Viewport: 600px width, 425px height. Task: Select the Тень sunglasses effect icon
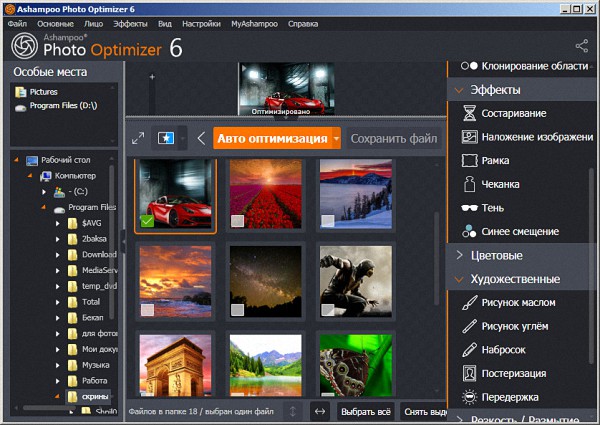pos(469,207)
